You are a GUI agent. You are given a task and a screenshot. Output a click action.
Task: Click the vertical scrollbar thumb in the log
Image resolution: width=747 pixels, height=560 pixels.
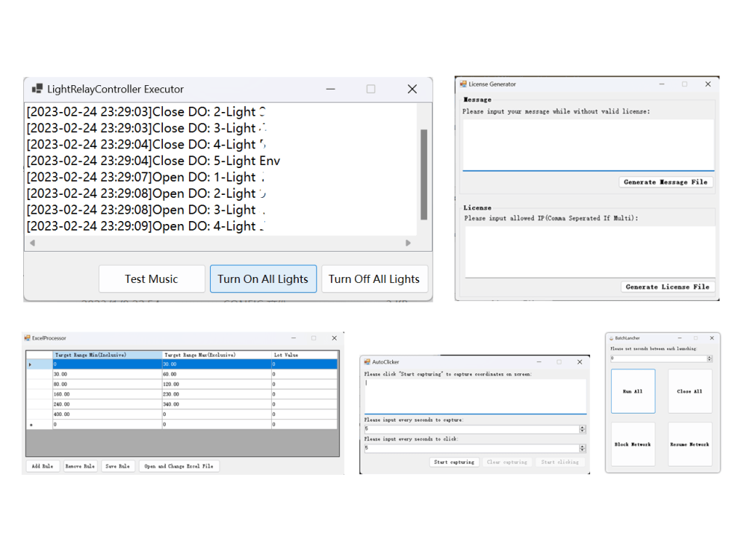(x=424, y=174)
